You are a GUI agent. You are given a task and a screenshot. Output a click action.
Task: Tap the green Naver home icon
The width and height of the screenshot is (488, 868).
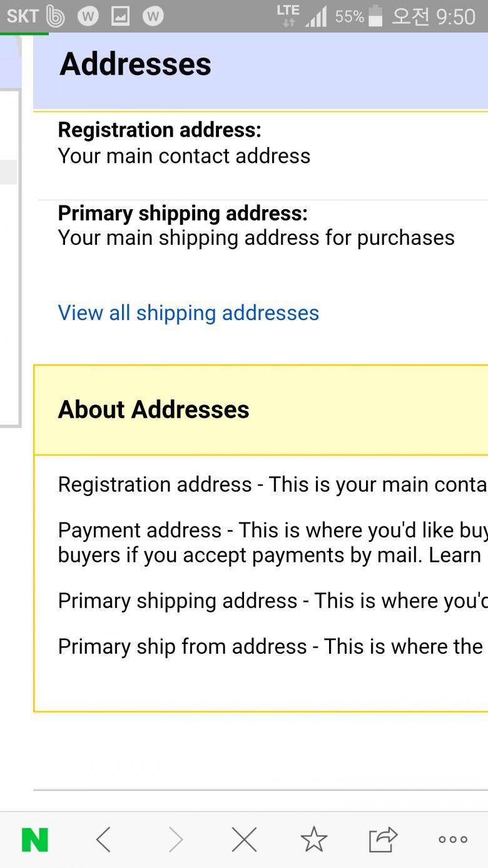[35, 840]
